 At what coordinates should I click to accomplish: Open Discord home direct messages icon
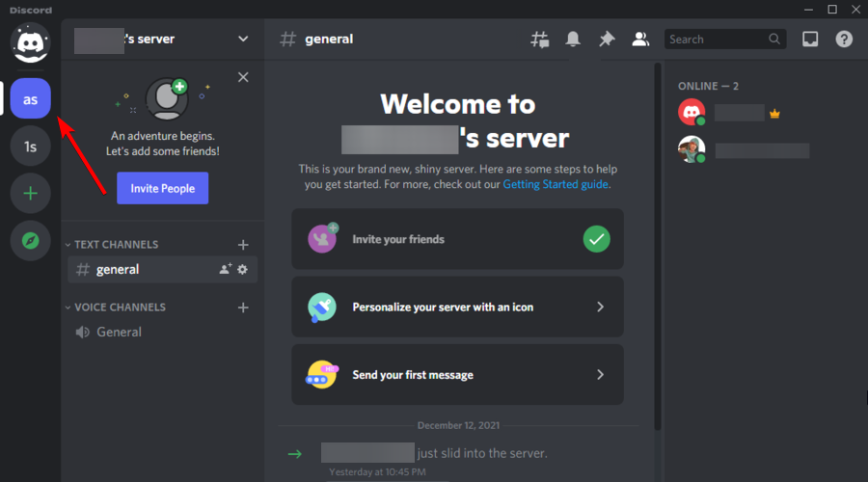coord(31,42)
